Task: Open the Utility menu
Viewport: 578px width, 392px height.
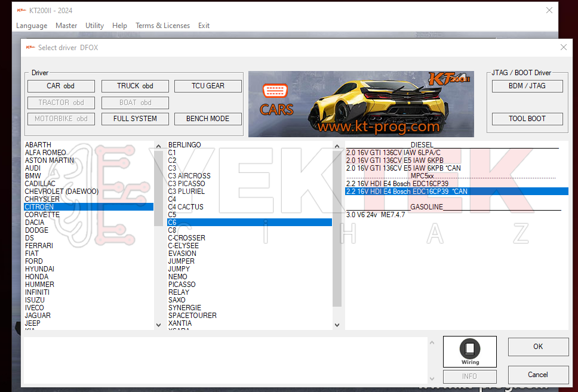Action: 95,26
